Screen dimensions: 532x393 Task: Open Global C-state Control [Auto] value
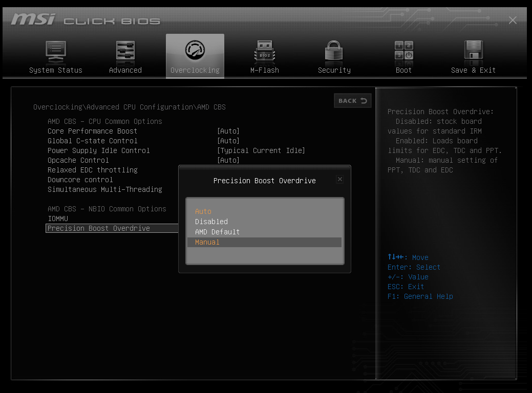[x=228, y=141]
